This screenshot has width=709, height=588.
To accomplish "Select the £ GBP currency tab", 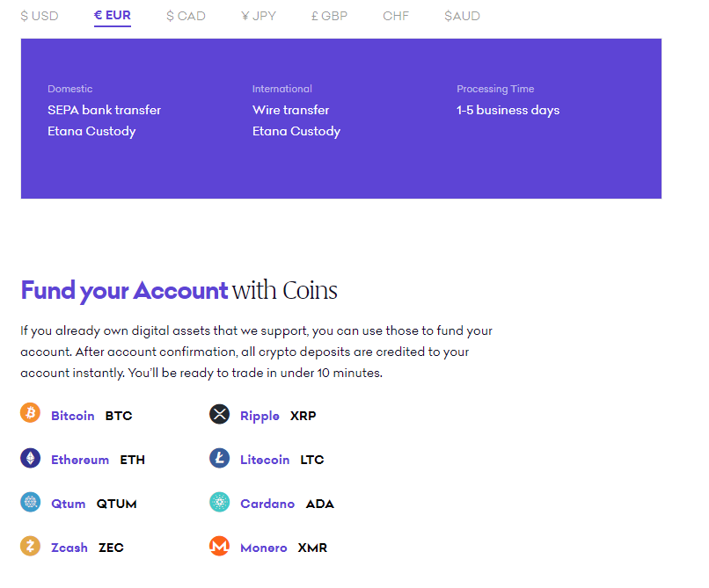I will pos(329,16).
